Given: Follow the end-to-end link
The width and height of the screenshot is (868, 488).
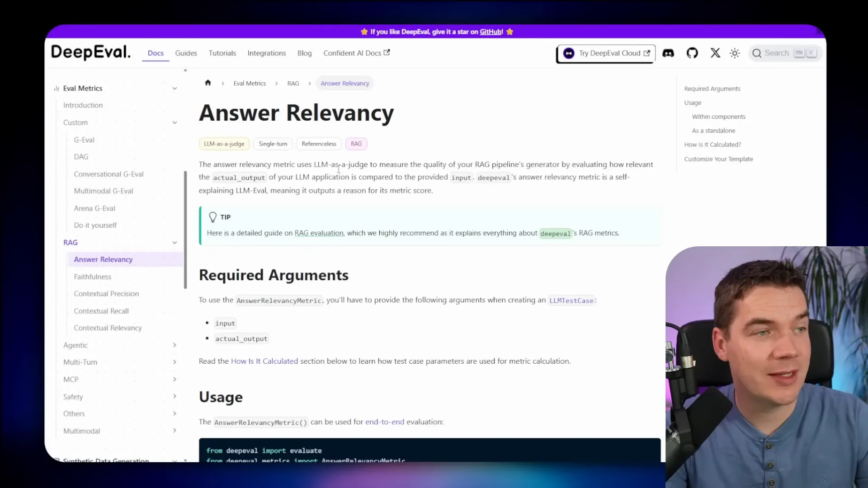Looking at the screenshot, I should click(385, 422).
